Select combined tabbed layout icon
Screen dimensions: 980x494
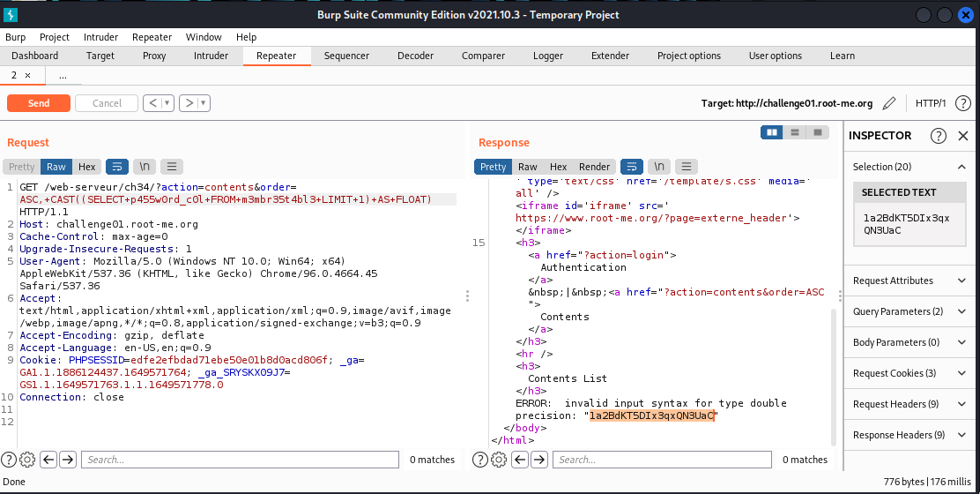(818, 132)
